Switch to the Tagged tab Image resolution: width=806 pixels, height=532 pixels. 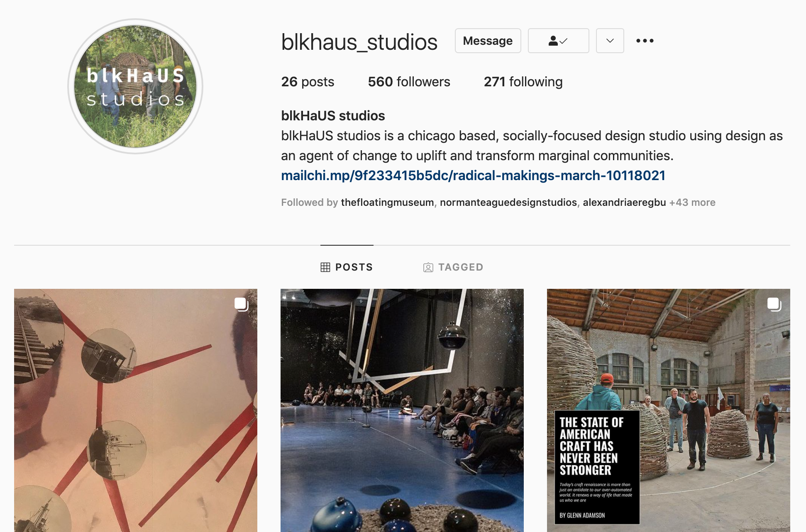tap(453, 267)
